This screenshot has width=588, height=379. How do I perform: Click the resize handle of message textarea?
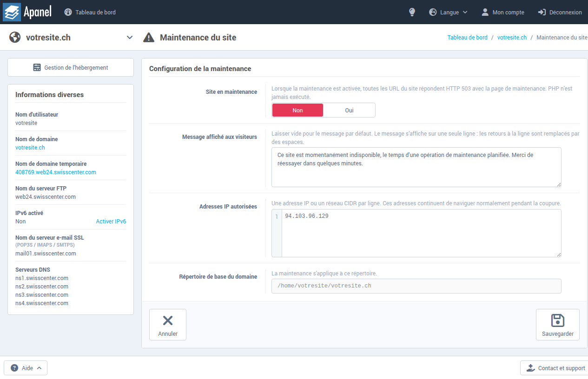point(558,184)
